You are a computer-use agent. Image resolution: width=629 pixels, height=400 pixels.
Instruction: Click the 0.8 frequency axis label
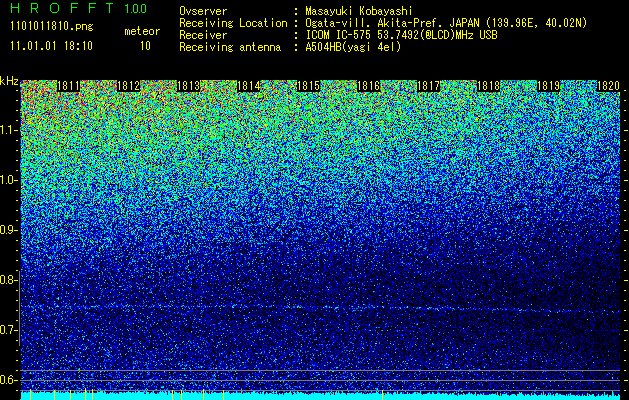click(x=8, y=280)
